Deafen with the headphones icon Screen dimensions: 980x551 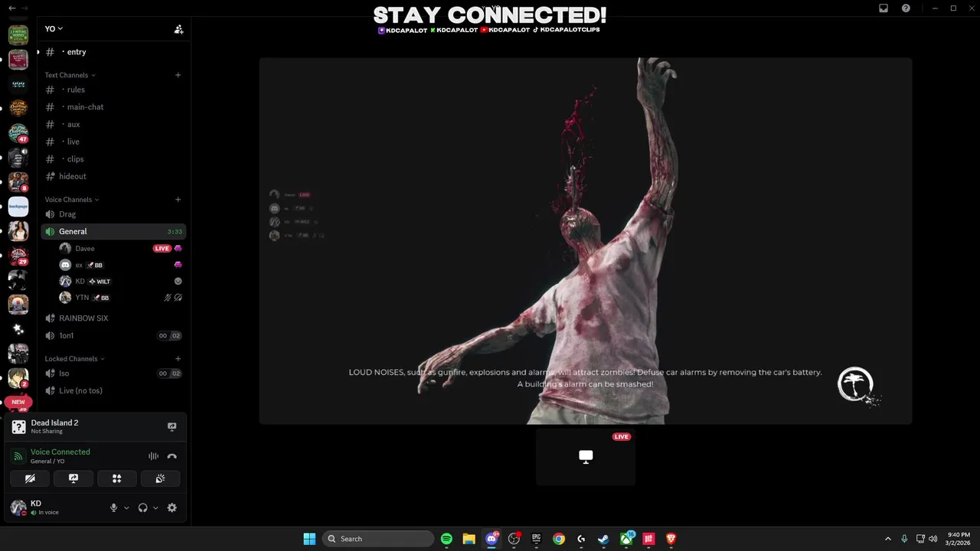[142, 507]
